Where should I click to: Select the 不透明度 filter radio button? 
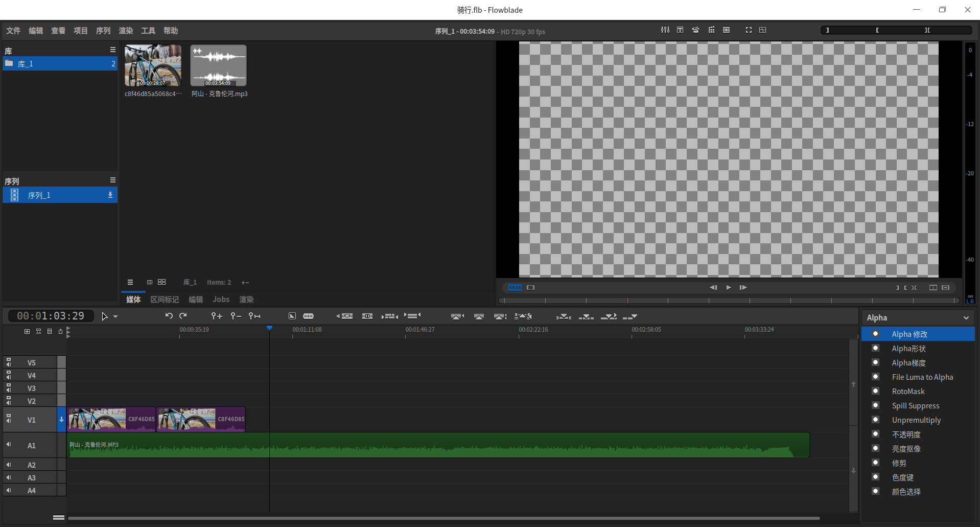click(875, 434)
